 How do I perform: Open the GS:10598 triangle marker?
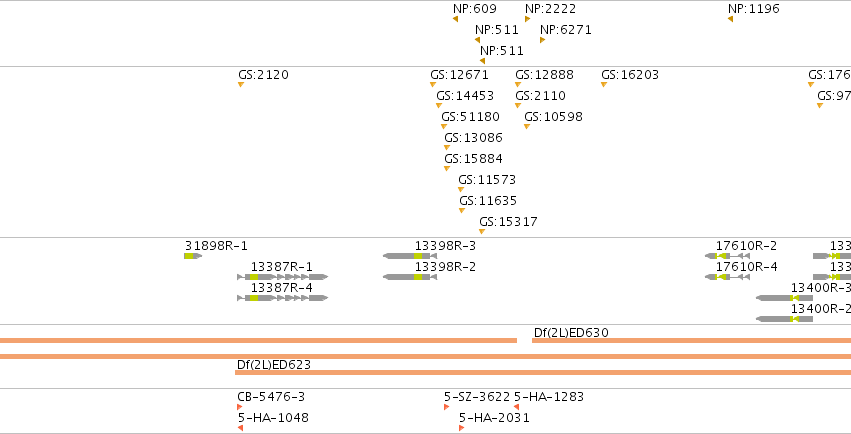[527, 127]
